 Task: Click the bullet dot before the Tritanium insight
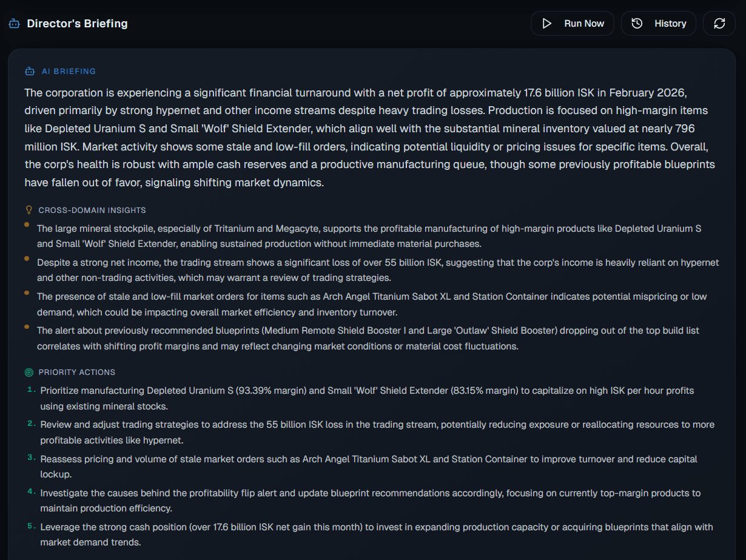coord(25,225)
